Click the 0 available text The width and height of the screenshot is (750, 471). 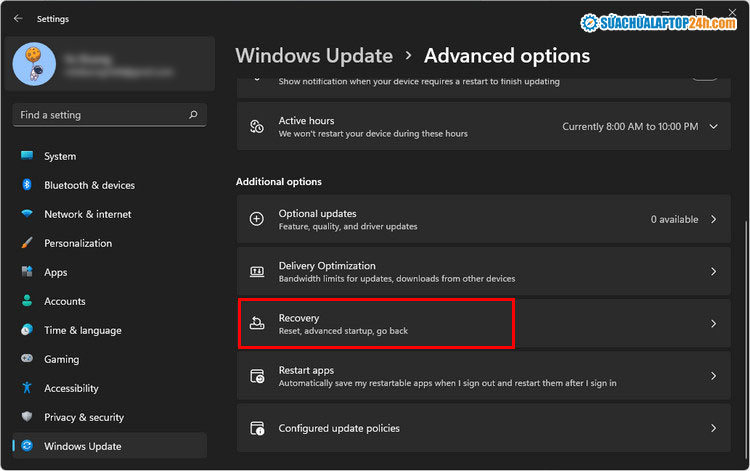(674, 219)
